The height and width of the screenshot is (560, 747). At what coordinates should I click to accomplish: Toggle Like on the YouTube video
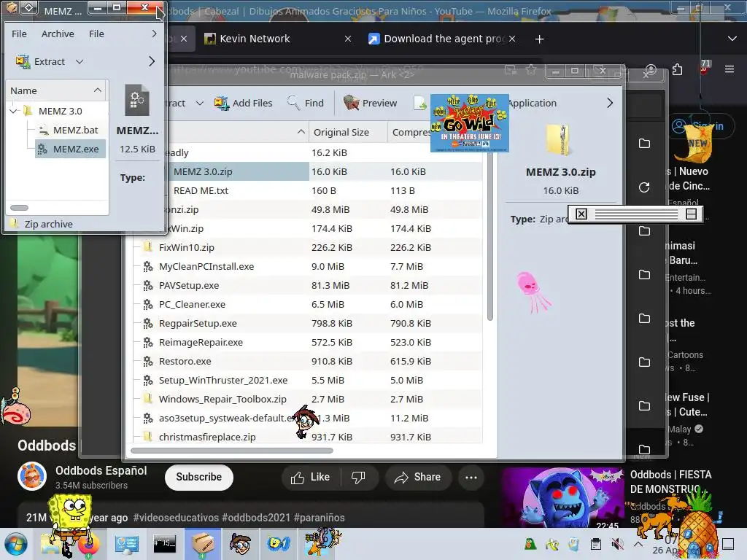tap(310, 477)
